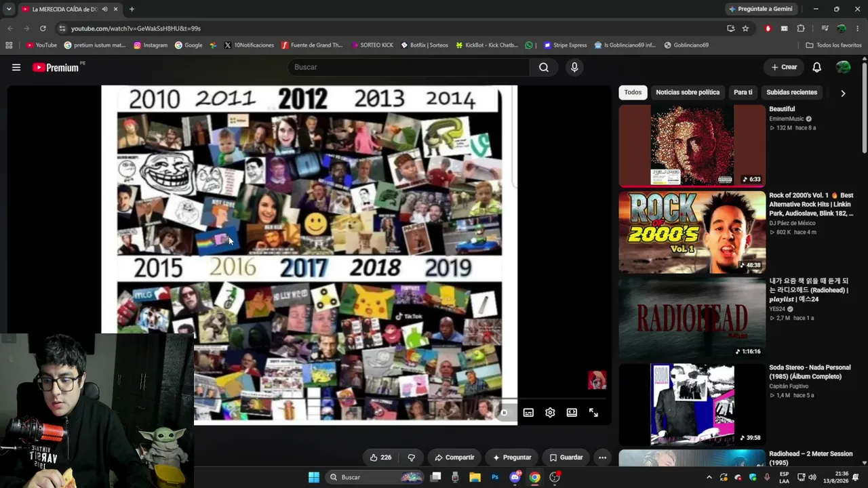
Task: Open the Windows Start menu
Action: point(314,477)
